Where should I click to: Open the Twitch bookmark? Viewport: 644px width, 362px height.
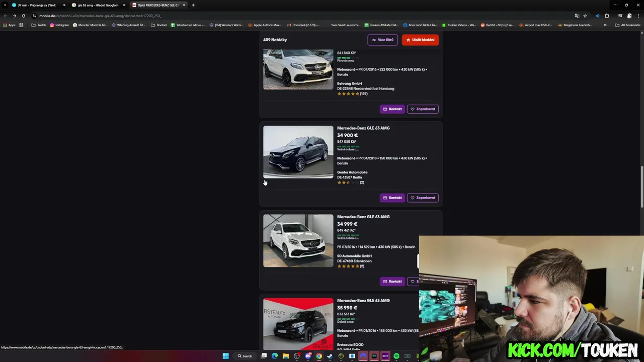39,25
